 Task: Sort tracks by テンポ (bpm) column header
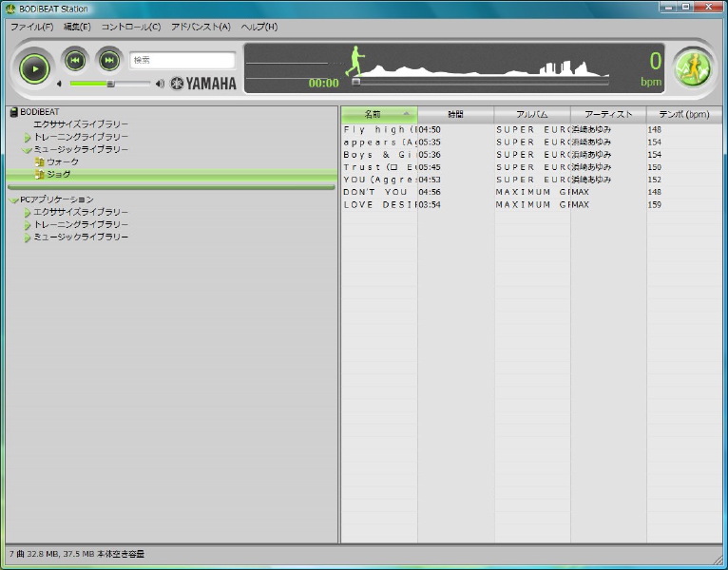pos(683,115)
